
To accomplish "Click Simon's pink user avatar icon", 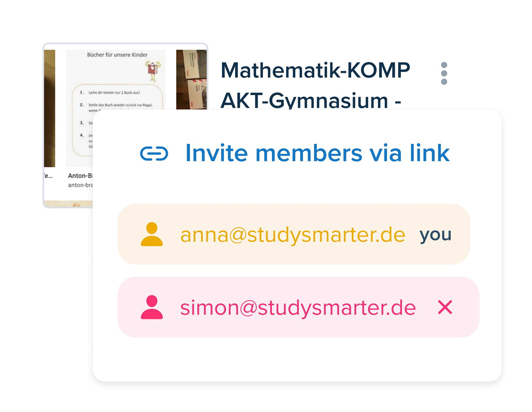I will click(152, 307).
